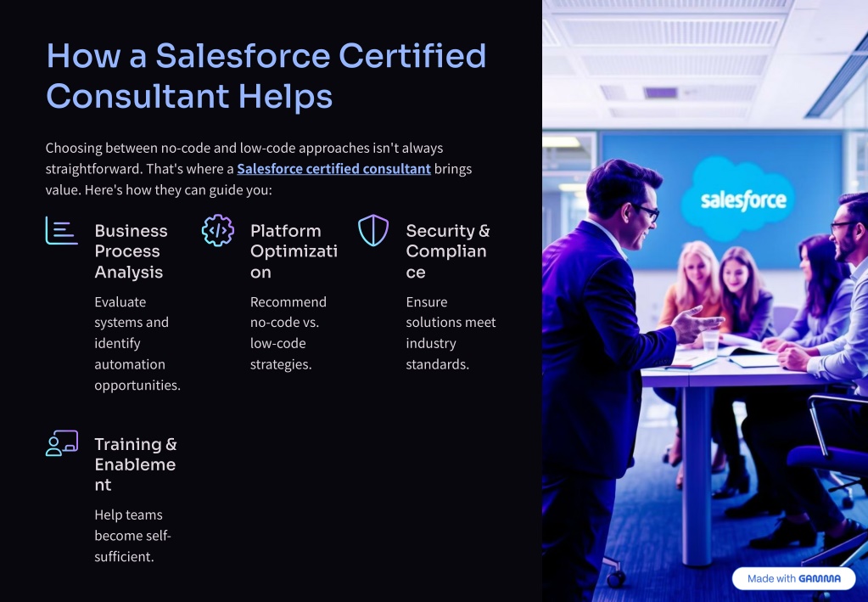Click 'Ensure solutions meet industry standards.' text
Image resolution: width=868 pixels, height=602 pixels.
pos(451,333)
